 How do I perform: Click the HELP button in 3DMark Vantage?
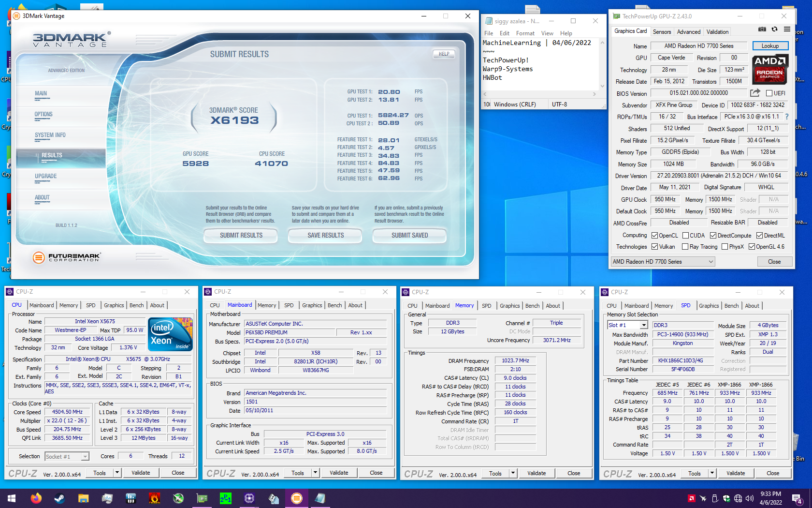pos(444,54)
